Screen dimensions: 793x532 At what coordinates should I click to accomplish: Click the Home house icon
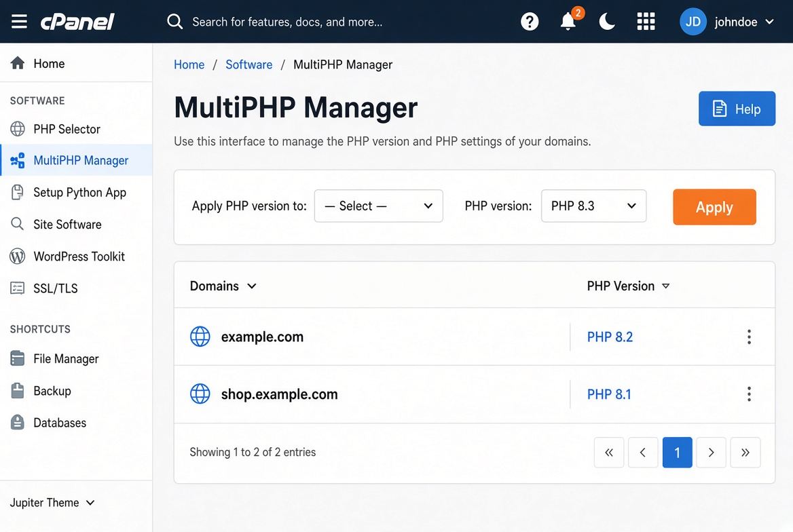pos(17,63)
